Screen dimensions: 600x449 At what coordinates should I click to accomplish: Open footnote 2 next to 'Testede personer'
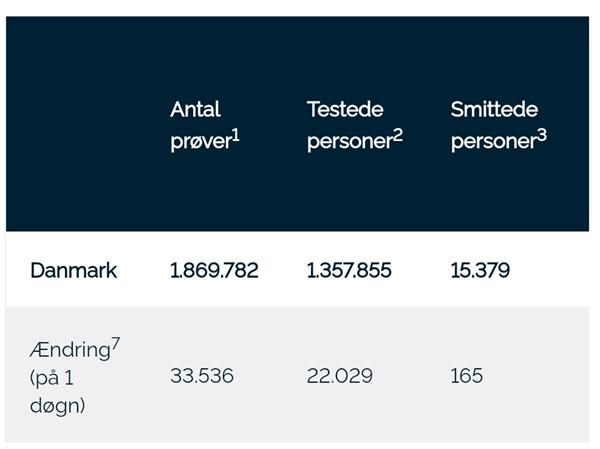pyautogui.click(x=398, y=135)
